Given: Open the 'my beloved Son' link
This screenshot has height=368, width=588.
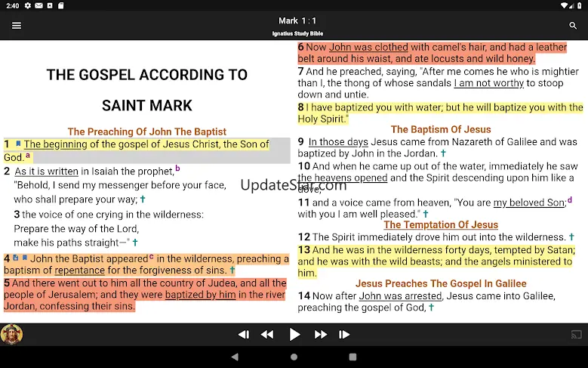Looking at the screenshot, I should pyautogui.click(x=529, y=203).
